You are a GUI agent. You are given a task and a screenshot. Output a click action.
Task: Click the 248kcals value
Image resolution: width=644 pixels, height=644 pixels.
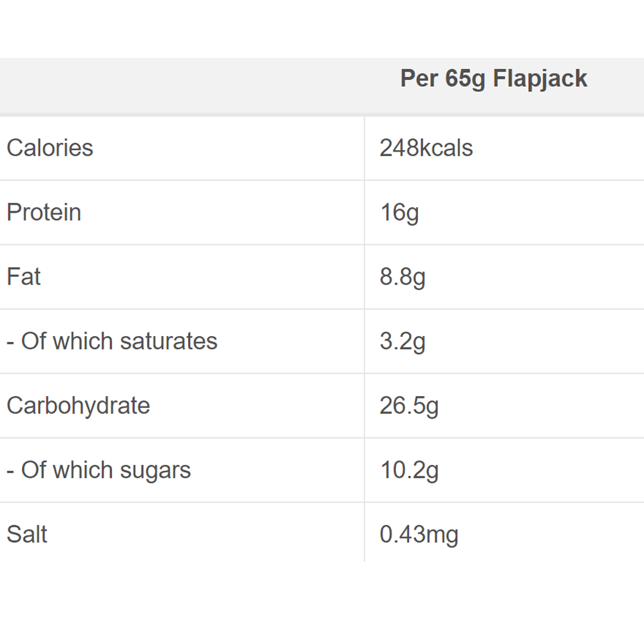tap(426, 148)
